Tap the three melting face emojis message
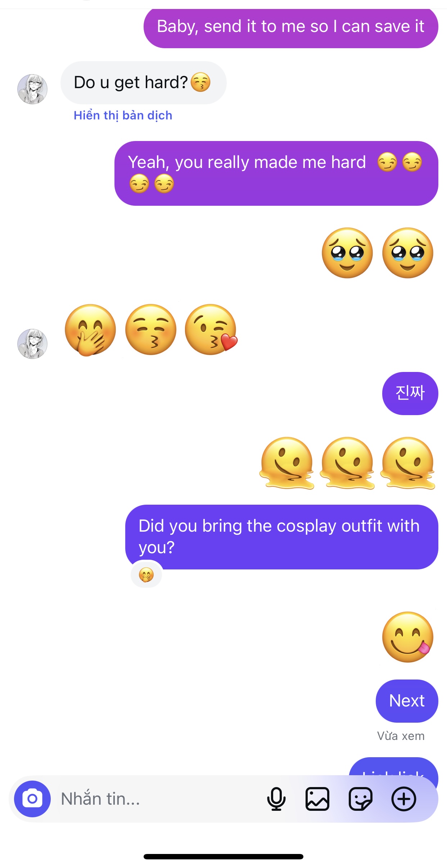 coord(347,463)
